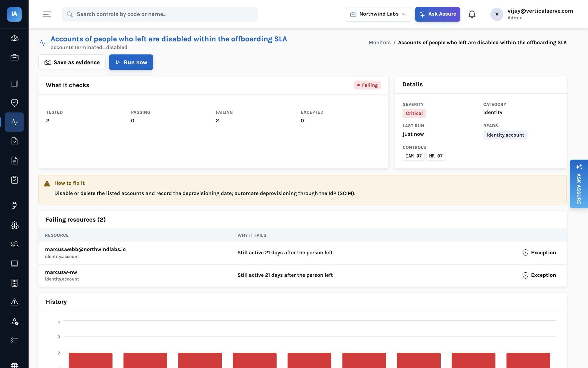Select marcus.webb@northwindlabs.io resource name
Screen dimensions: 588x368
coord(85,249)
